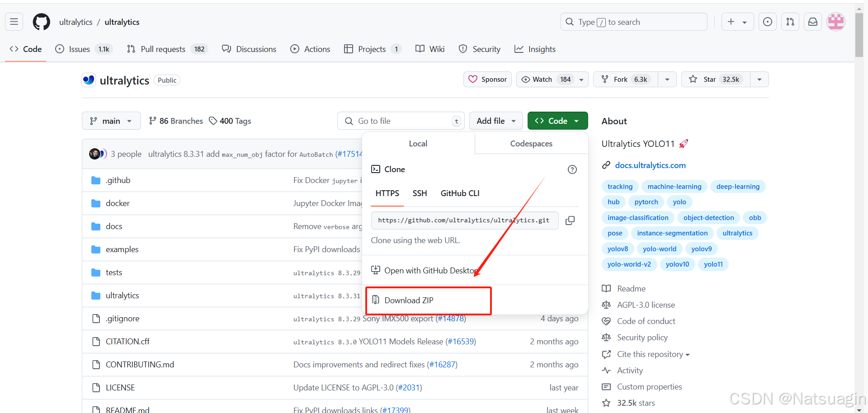
Task: Click the link icon beside docs.ultralytics.com
Action: pos(606,165)
